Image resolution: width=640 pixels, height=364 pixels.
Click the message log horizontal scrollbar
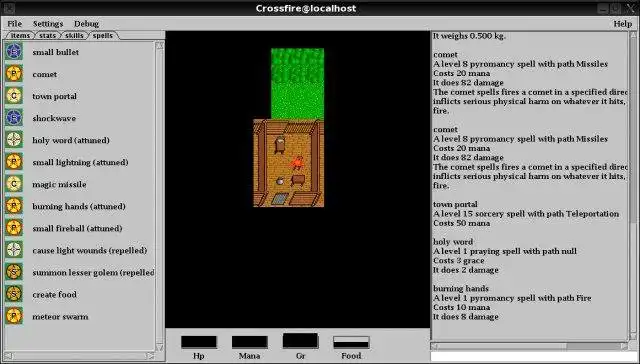(x=529, y=346)
